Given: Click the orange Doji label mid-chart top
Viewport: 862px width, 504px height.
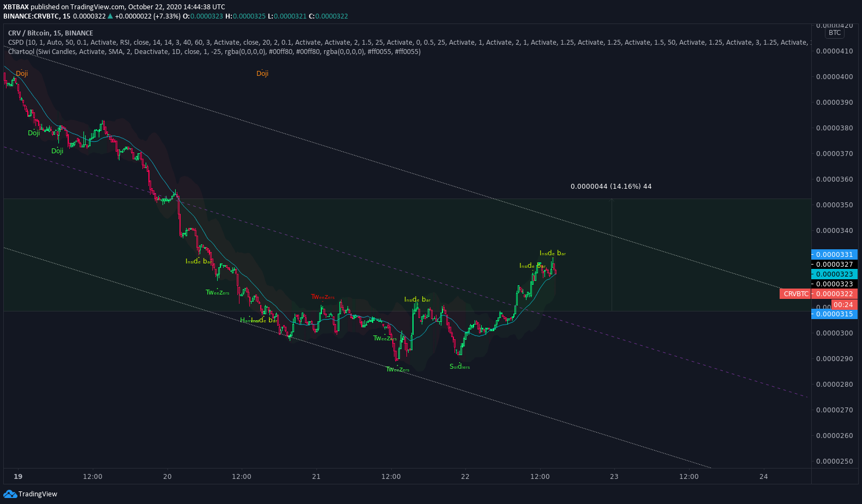Looking at the screenshot, I should click(262, 74).
